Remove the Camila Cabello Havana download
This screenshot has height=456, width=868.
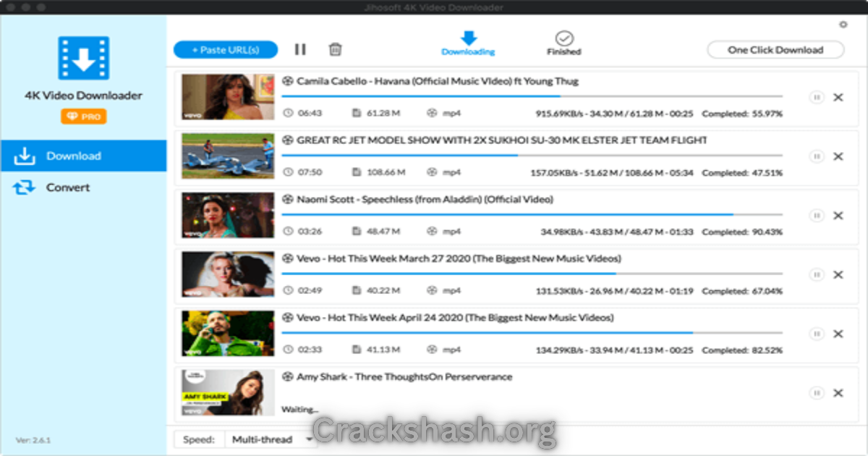838,97
